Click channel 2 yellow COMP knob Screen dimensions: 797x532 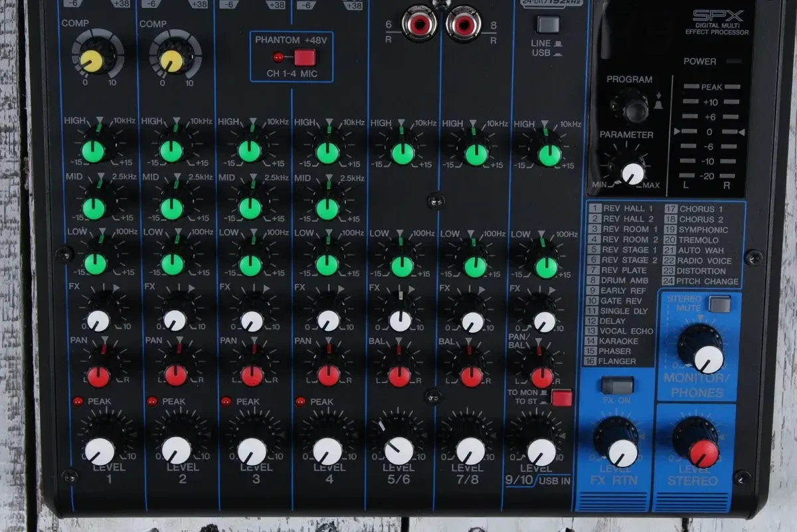(x=170, y=60)
